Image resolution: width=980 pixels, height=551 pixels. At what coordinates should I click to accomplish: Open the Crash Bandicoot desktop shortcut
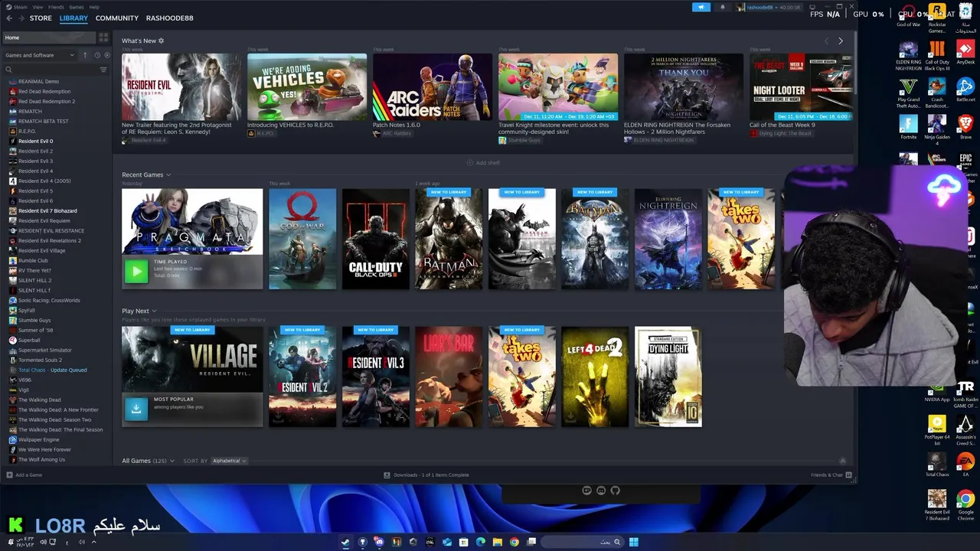point(936,90)
